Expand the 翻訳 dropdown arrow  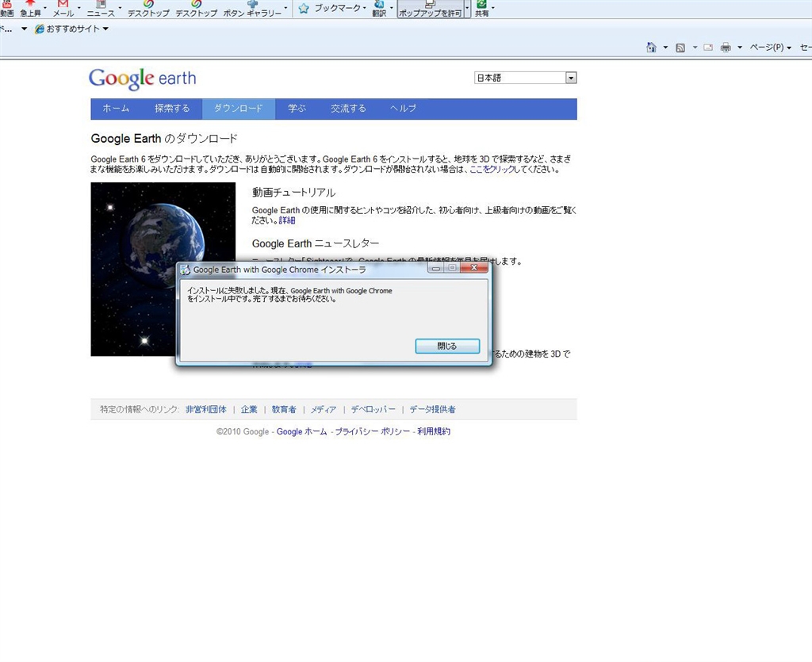tap(392, 8)
